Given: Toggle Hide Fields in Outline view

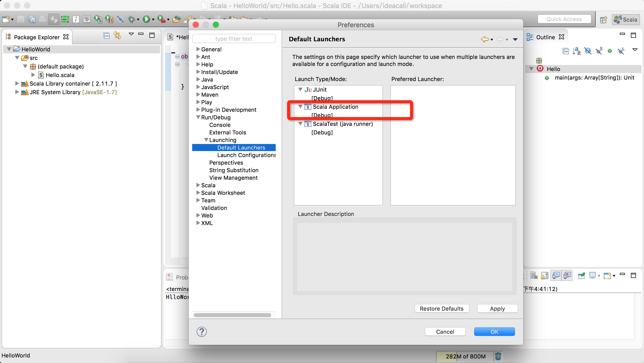Looking at the screenshot, I should (x=588, y=51).
